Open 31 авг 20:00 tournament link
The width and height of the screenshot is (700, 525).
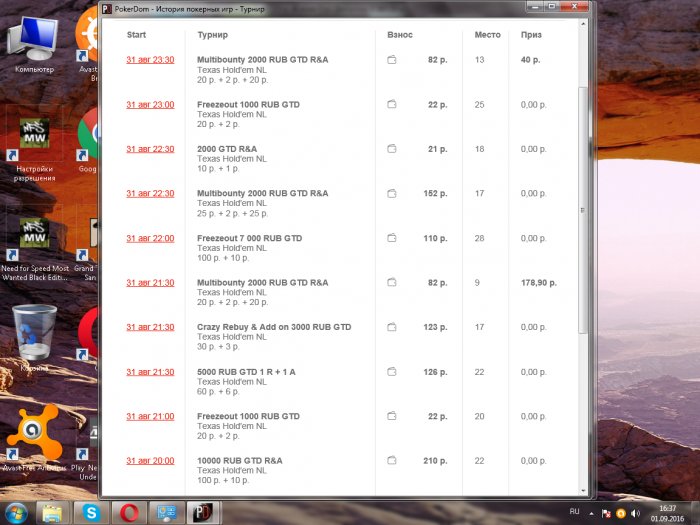point(150,461)
